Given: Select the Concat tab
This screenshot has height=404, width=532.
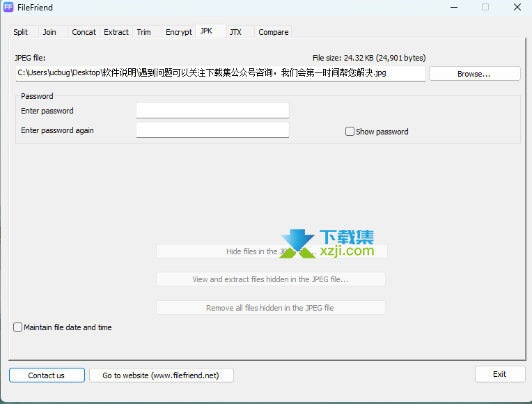Looking at the screenshot, I should click(x=84, y=32).
